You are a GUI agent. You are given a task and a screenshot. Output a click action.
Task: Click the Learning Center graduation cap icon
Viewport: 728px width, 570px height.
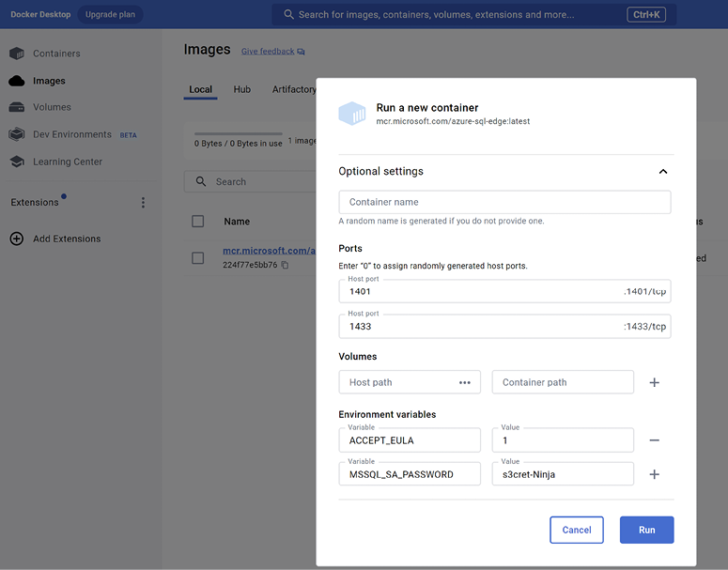click(x=17, y=162)
